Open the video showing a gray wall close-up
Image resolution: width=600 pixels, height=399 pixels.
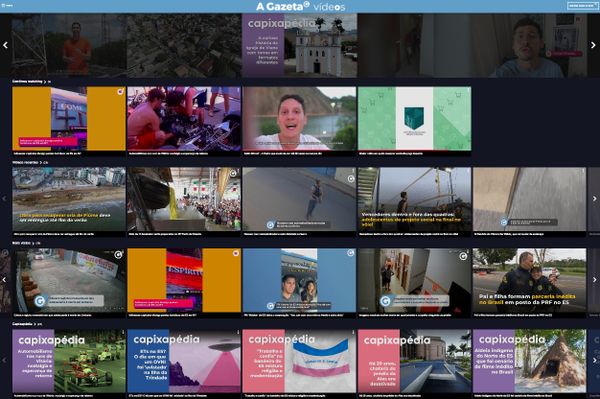tap(530, 202)
